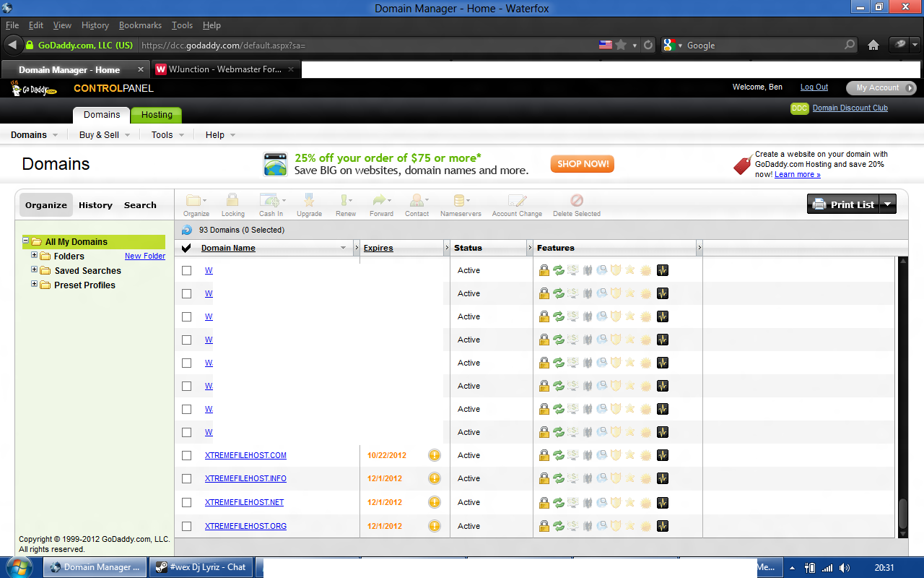Screen dimensions: 924x578
Task: Switch to the Search tab in left panel
Action: pos(140,205)
